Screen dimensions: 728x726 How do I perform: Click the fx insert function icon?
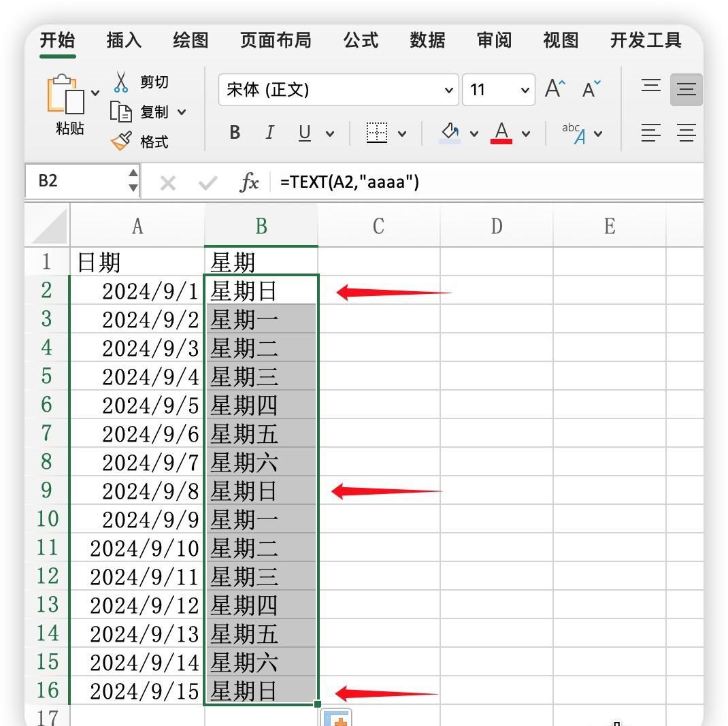tap(249, 182)
